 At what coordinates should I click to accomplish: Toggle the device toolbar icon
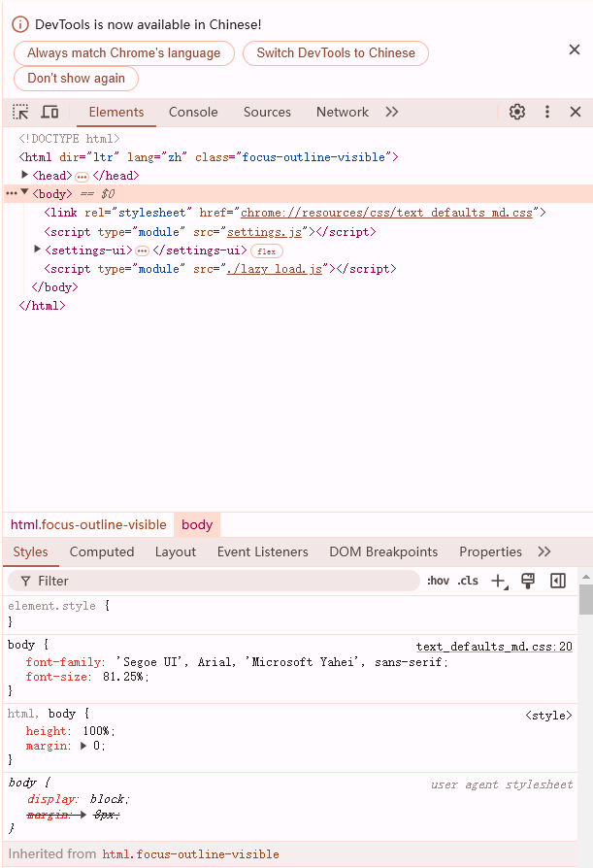coord(49,112)
